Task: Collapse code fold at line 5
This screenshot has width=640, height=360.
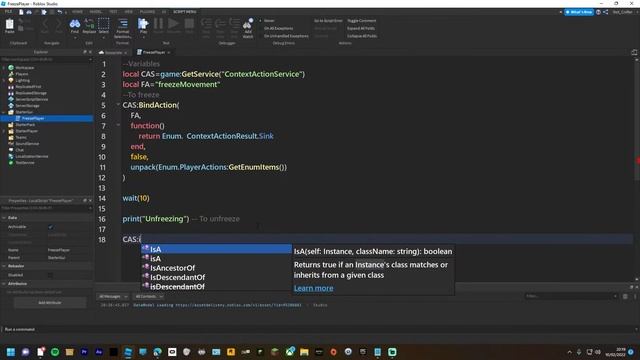Action: click(x=118, y=104)
